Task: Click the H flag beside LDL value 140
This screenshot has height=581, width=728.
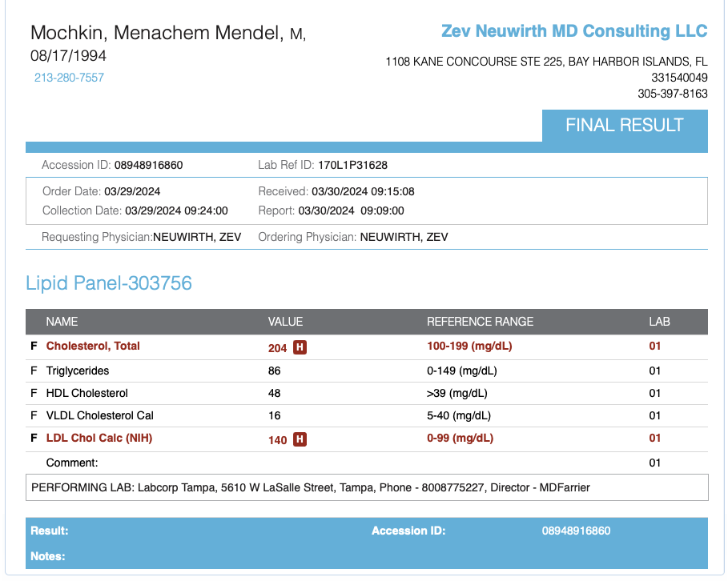Action: [300, 439]
